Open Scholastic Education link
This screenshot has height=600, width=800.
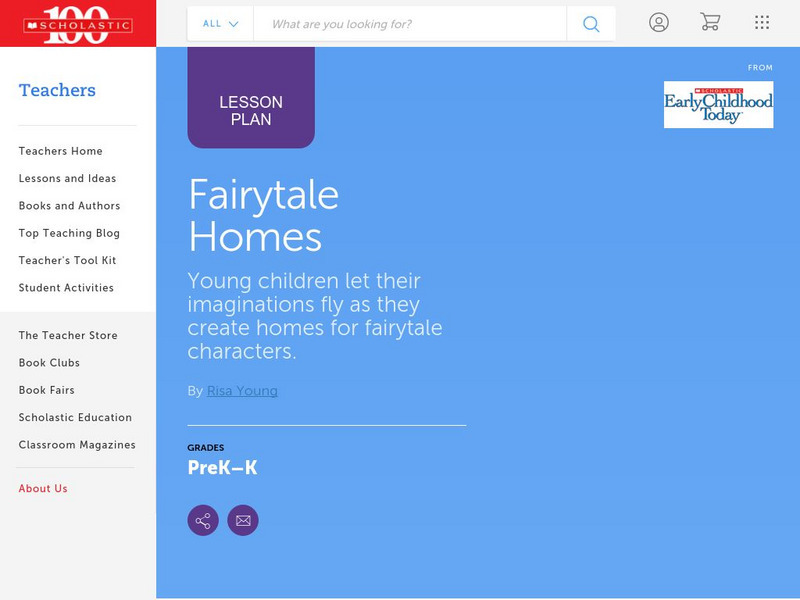(76, 417)
